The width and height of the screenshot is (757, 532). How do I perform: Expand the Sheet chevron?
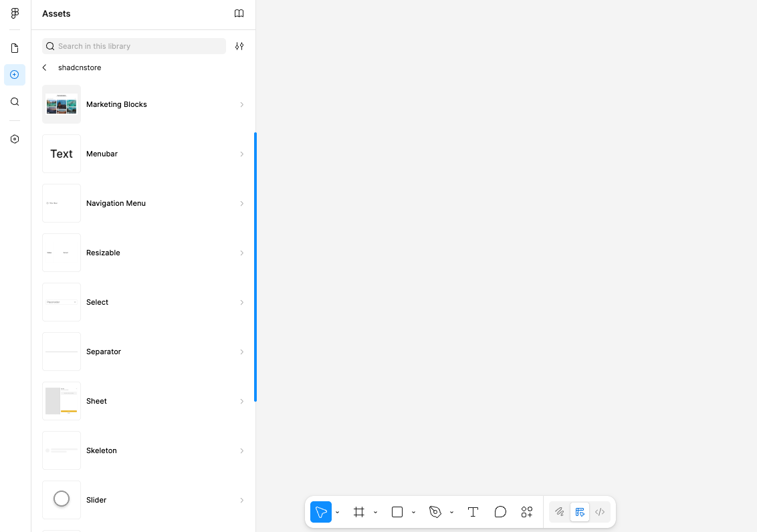point(242,401)
